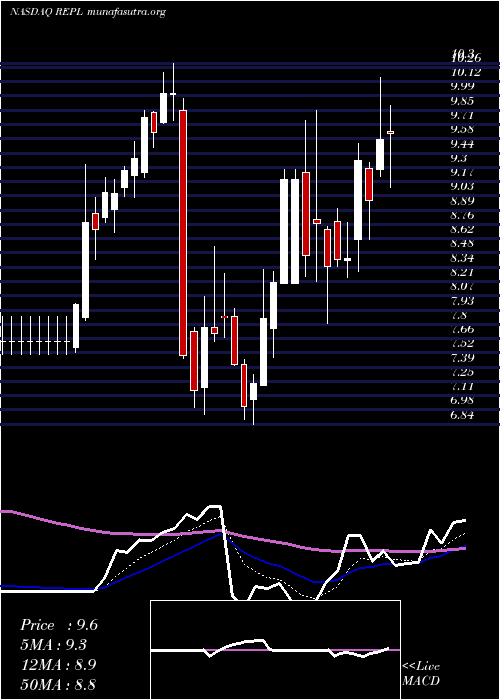Click the last candlestick near 9.58
500x700 pixels.
point(390,132)
